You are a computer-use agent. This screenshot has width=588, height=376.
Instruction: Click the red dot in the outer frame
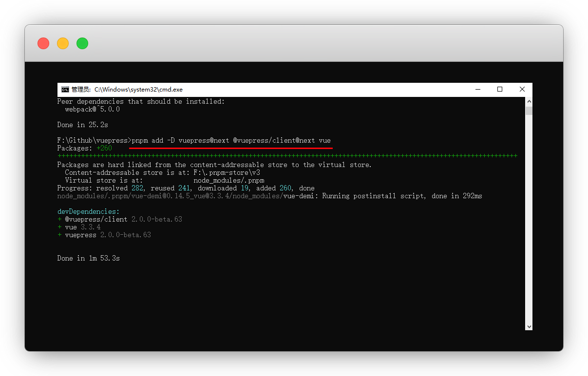[43, 43]
